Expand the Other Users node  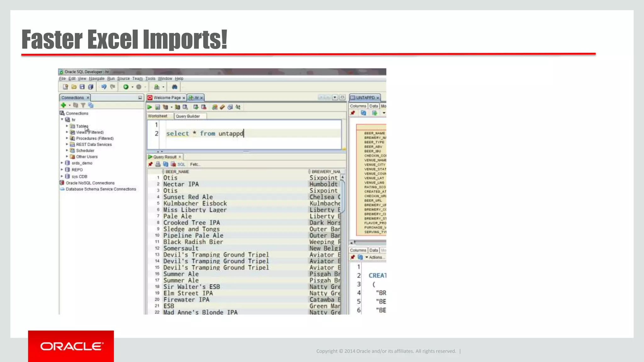[67, 156]
